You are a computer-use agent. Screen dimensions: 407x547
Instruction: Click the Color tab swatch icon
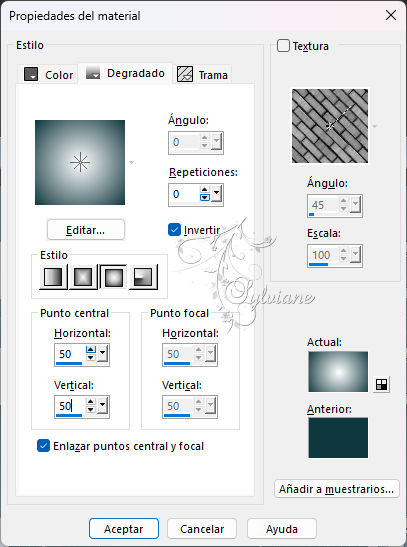click(31, 74)
